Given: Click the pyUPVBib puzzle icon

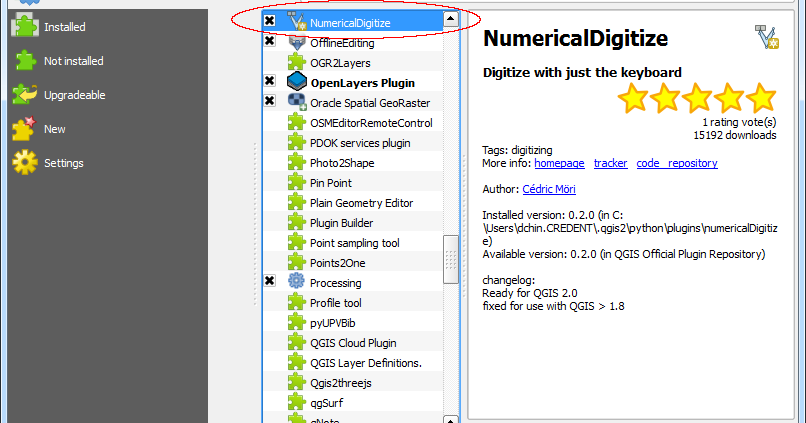Looking at the screenshot, I should (297, 323).
